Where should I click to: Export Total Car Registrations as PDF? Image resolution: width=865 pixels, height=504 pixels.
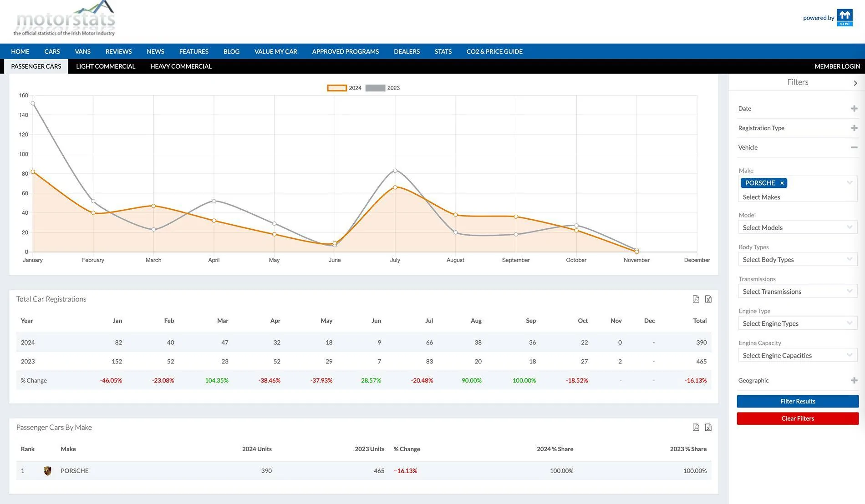click(696, 299)
